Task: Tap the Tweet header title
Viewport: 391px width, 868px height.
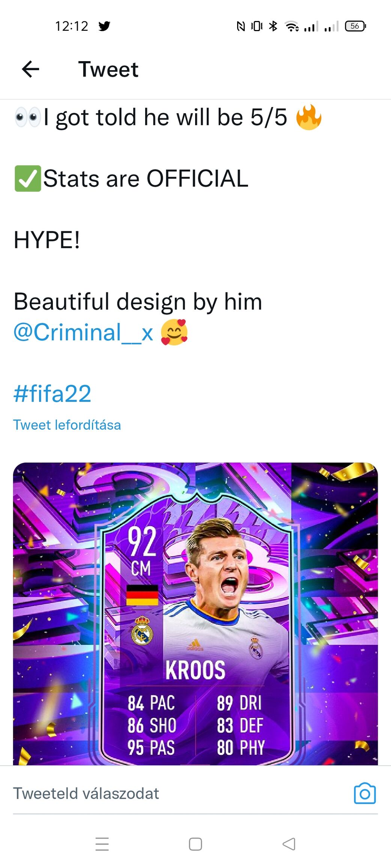Action: click(x=108, y=69)
